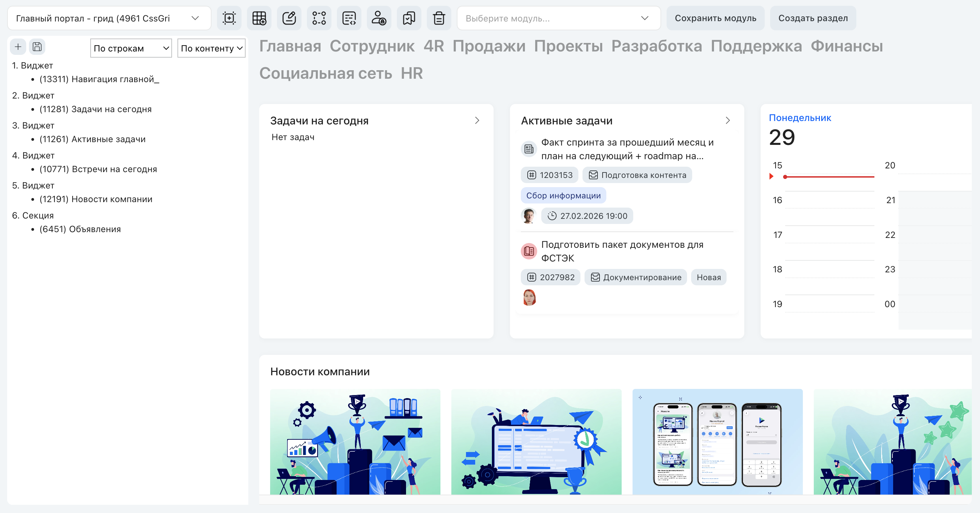Select tree item (10771) Встречи на сегодня
This screenshot has height=513, width=980.
coord(98,169)
